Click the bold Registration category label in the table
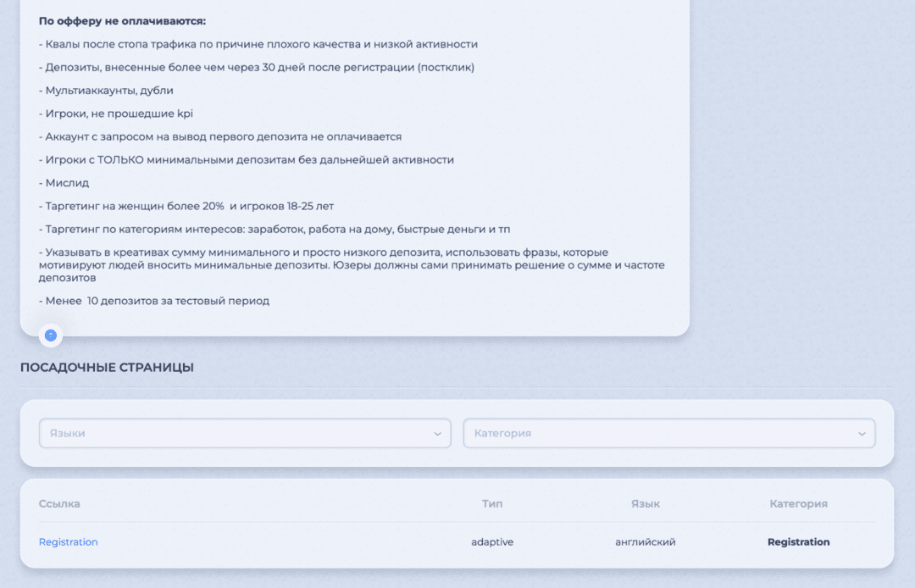 coord(798,541)
